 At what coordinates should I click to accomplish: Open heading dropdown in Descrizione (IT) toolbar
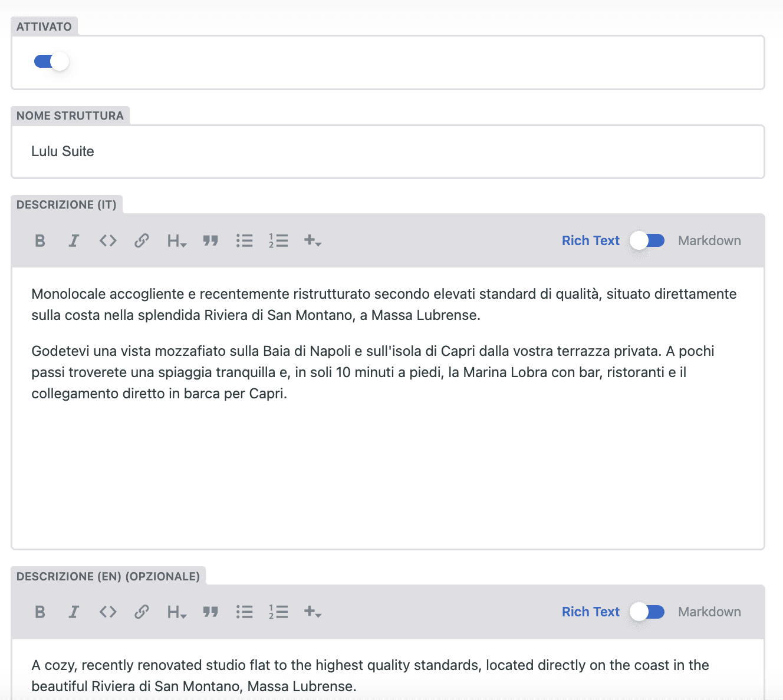[x=177, y=240]
